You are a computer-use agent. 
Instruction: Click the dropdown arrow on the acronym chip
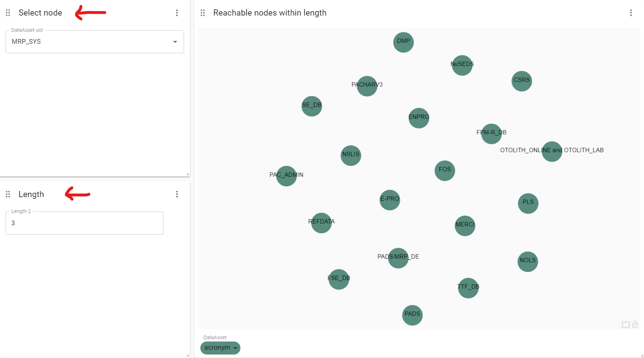pyautogui.click(x=235, y=348)
